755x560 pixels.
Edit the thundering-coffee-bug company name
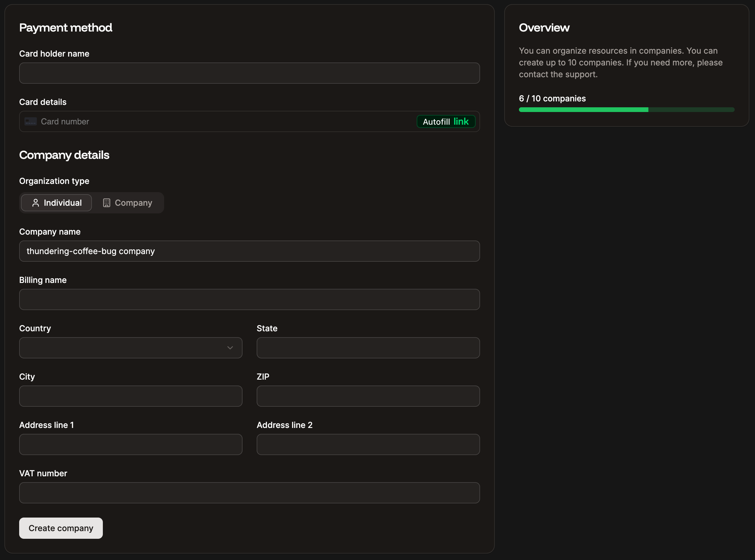pyautogui.click(x=249, y=251)
